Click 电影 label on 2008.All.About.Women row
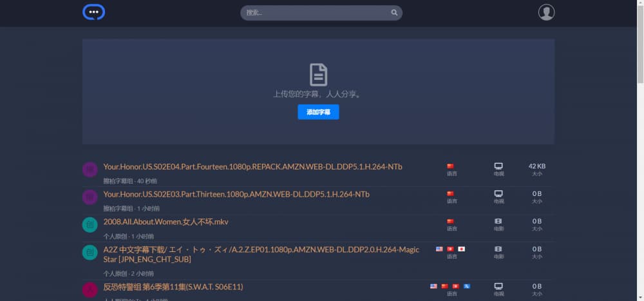644x301 pixels. click(498, 229)
